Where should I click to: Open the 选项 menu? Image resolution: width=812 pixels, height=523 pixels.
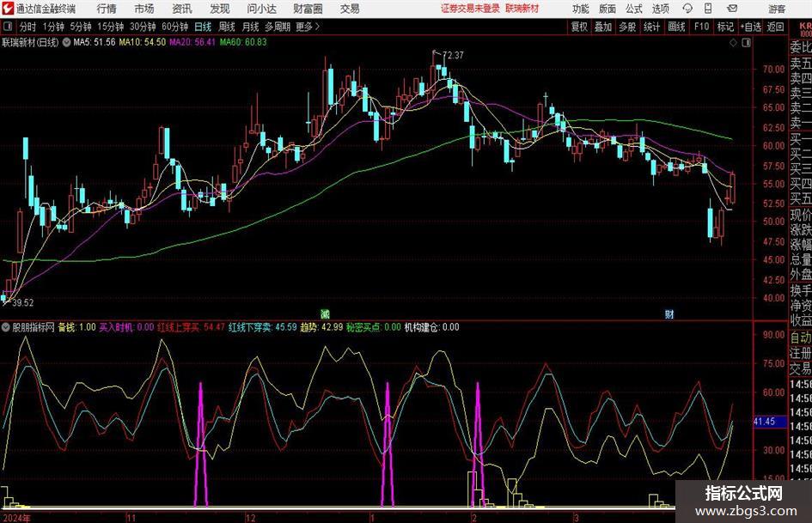point(660,9)
